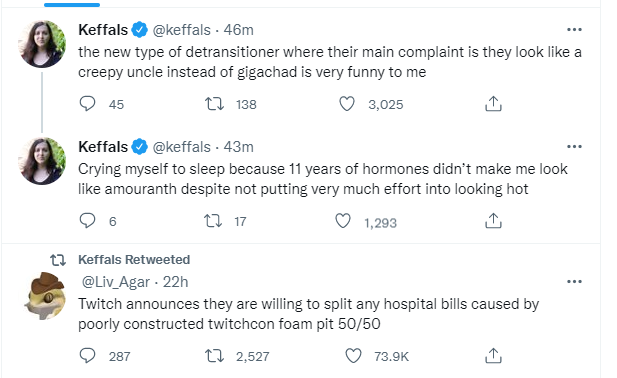Open more options for the 43m tweet
This screenshot has height=378, width=617.
[574, 147]
